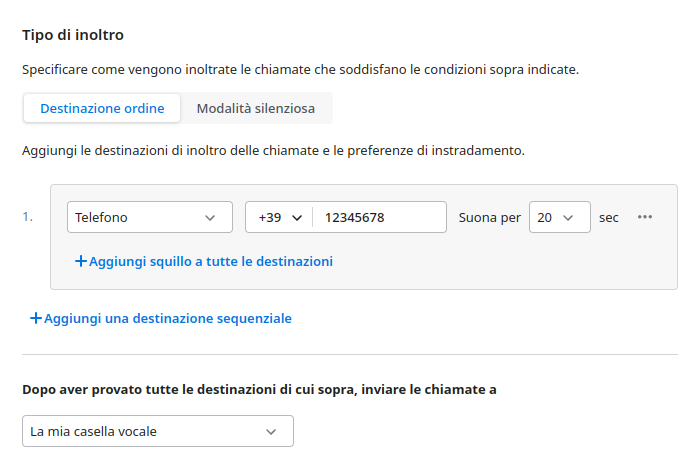Click Aggiungi una destinazione sequenziale link
The height and width of the screenshot is (468, 700).
click(168, 318)
